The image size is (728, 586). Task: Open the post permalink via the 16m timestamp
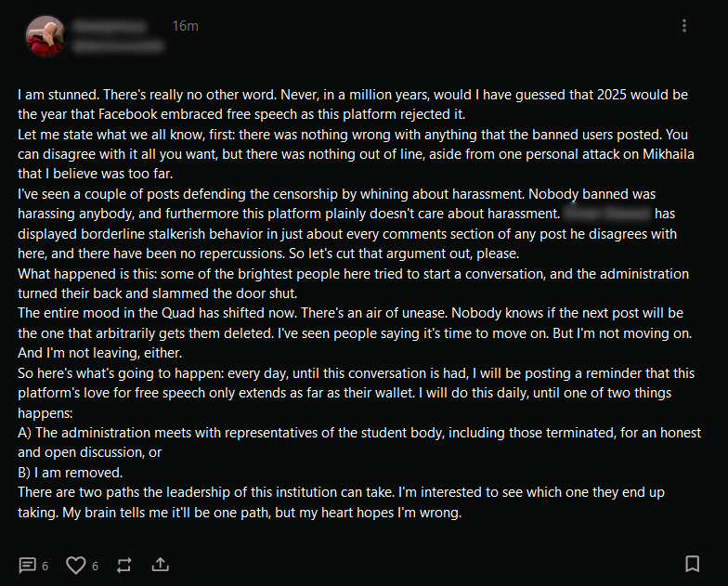pyautogui.click(x=186, y=26)
